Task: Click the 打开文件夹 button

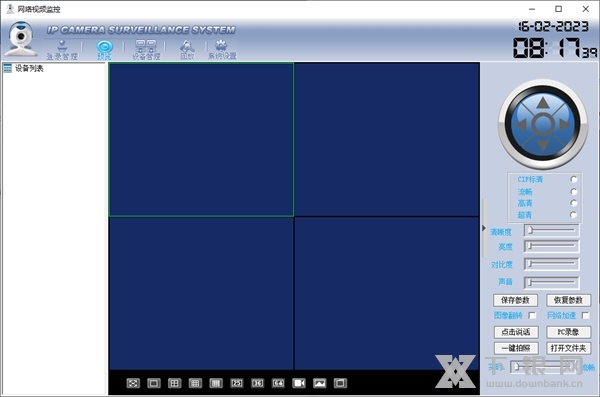Action: [x=568, y=348]
